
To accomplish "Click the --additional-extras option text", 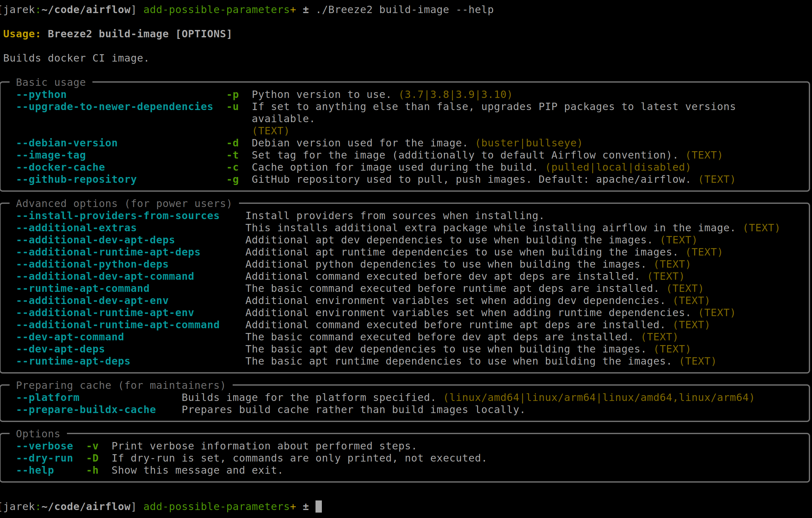I will pyautogui.click(x=76, y=228).
